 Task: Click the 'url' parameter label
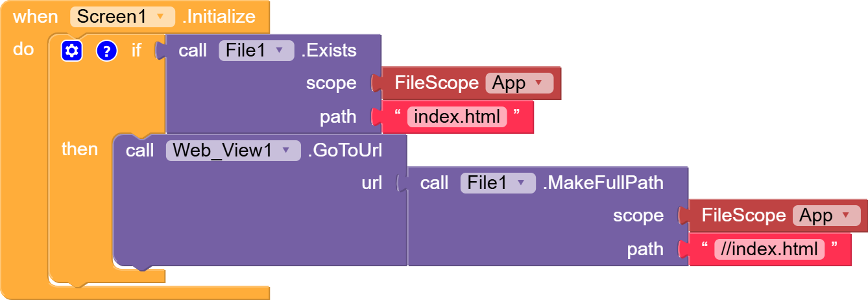coord(372,183)
